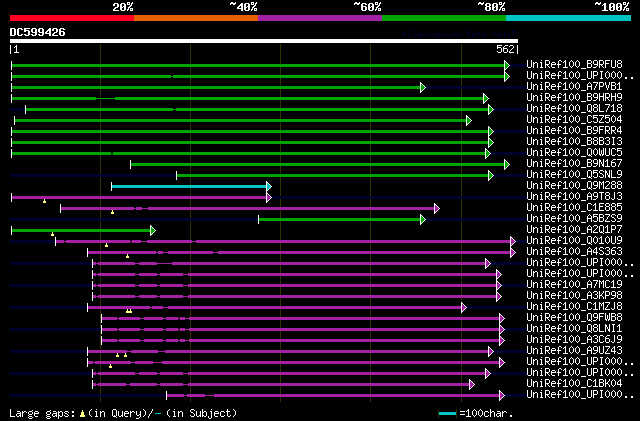Click the green ~80% identity legend segment
640x421 pixels.
point(444,18)
